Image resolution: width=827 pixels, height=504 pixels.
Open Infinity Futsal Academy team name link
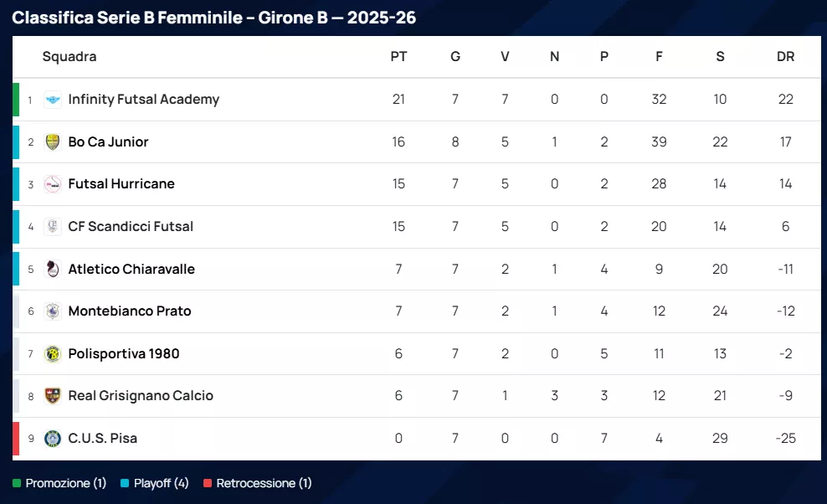pyautogui.click(x=143, y=100)
